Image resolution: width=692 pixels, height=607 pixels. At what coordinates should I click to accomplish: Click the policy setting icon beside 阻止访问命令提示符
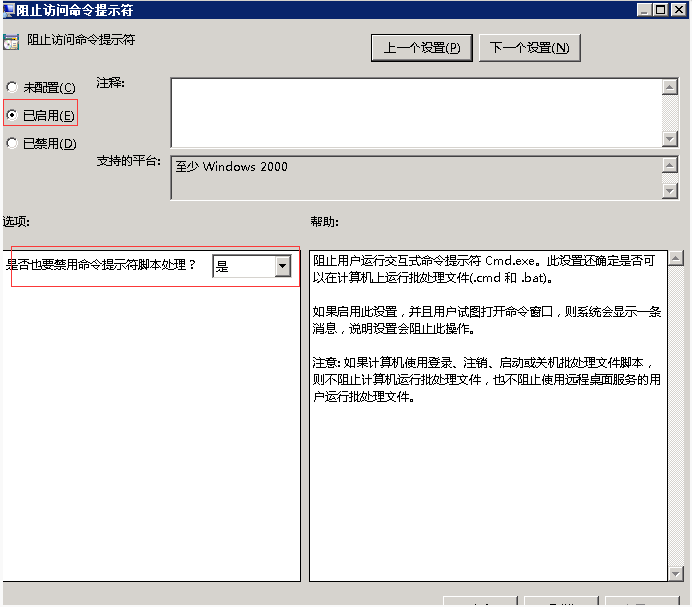point(11,42)
